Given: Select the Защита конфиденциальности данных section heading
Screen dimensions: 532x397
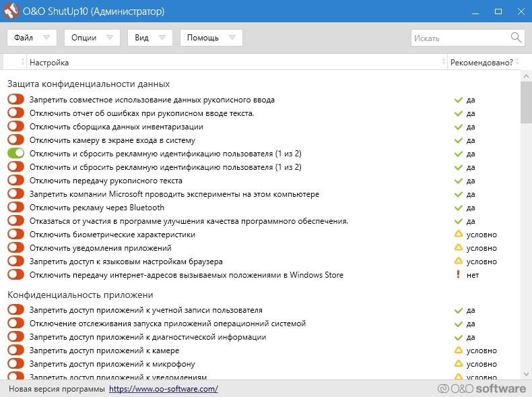Looking at the screenshot, I should pos(88,84).
